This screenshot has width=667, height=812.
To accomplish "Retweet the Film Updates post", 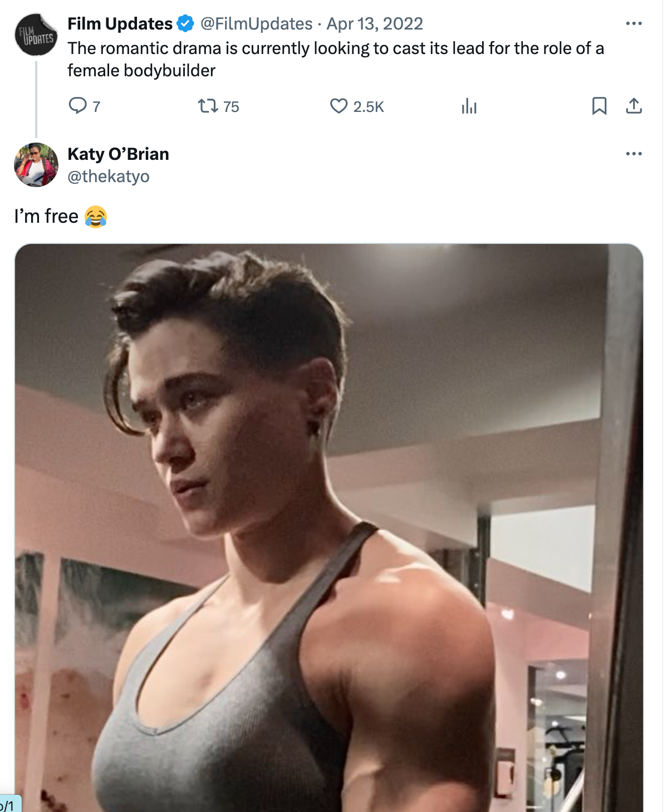I will (x=208, y=106).
